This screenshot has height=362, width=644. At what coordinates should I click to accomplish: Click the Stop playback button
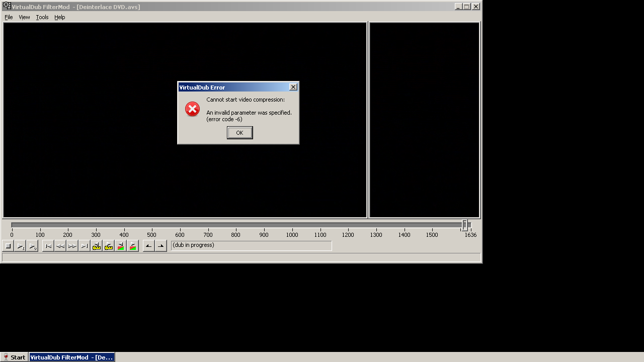click(x=8, y=246)
